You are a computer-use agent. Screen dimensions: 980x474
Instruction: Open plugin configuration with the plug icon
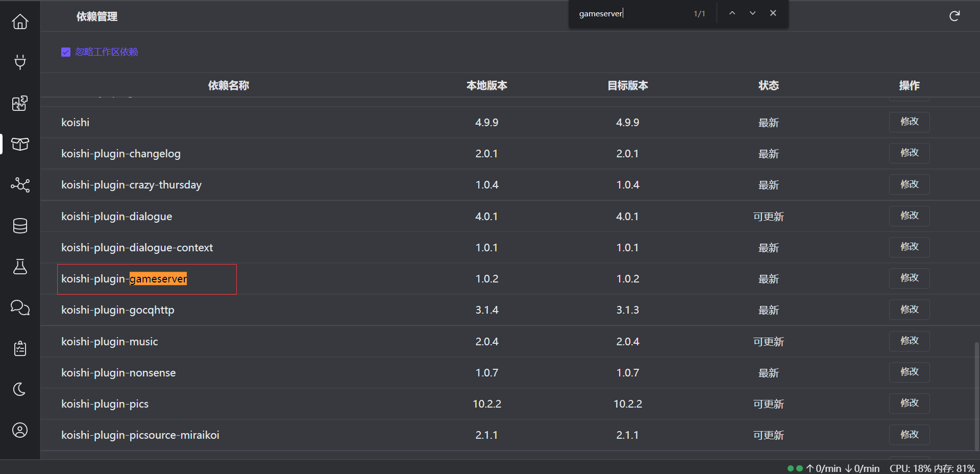pos(20,62)
